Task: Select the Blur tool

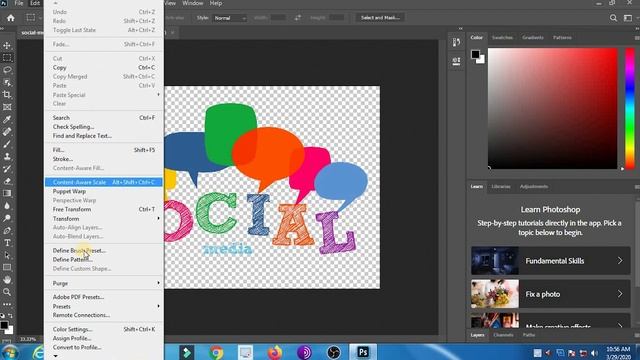Action: 7,206
